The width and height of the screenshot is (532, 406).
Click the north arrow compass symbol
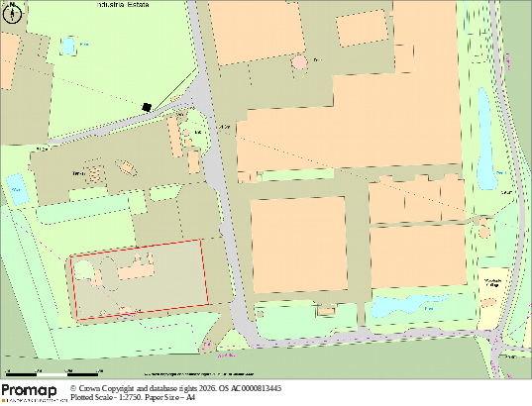click(x=12, y=13)
